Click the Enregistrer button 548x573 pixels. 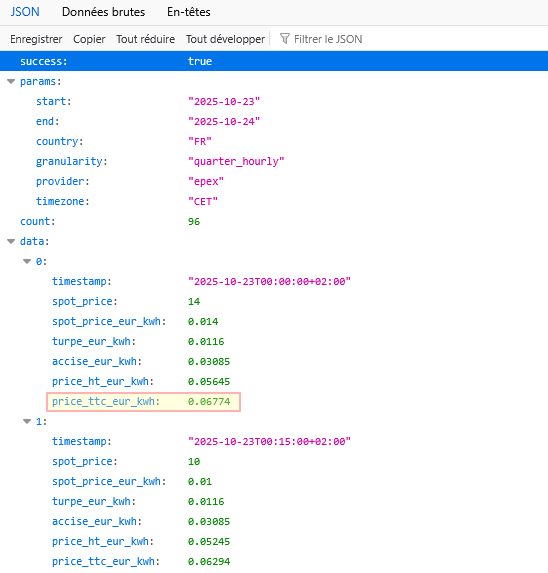[36, 39]
